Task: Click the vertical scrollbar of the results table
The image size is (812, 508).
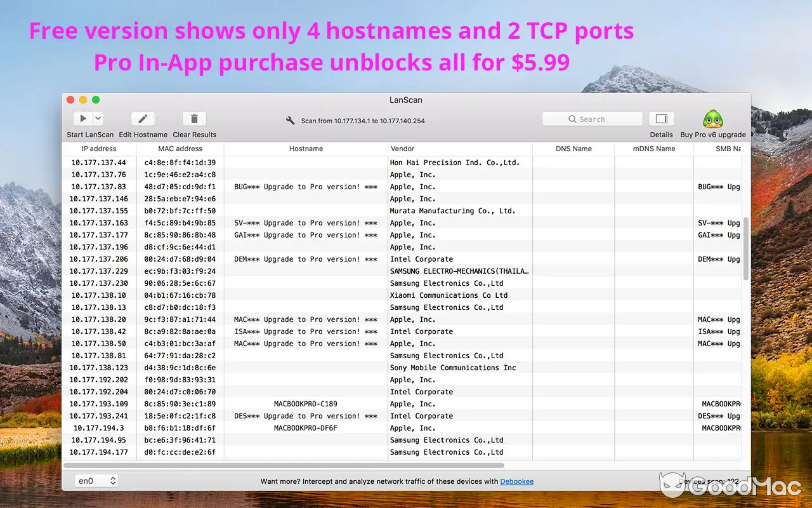Action: coord(745,248)
